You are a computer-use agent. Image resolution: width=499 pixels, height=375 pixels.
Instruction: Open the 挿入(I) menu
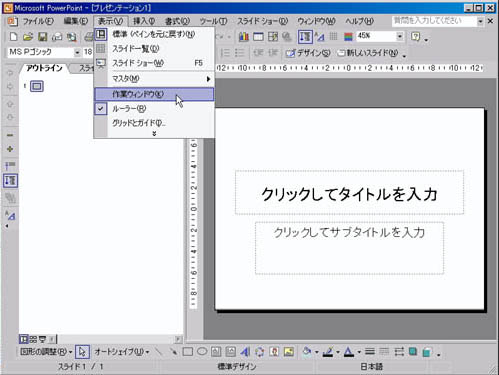(x=144, y=21)
